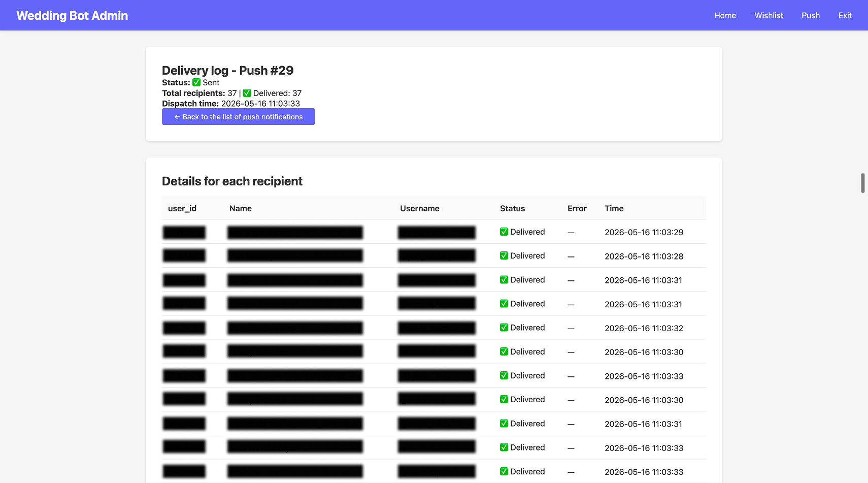Click the Delivery log - Push #29 heading

[x=227, y=70]
